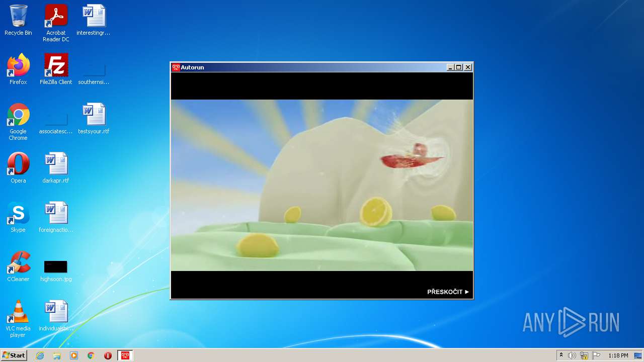This screenshot has height=362, width=644.
Task: Open FileZilla Client shortcut
Action: coord(56,69)
